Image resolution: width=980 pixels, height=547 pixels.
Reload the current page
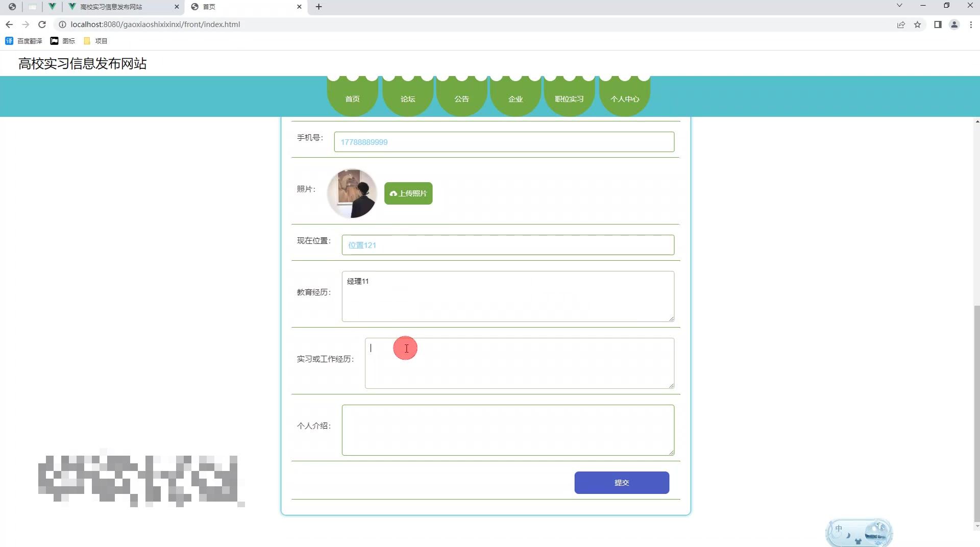pos(42,24)
